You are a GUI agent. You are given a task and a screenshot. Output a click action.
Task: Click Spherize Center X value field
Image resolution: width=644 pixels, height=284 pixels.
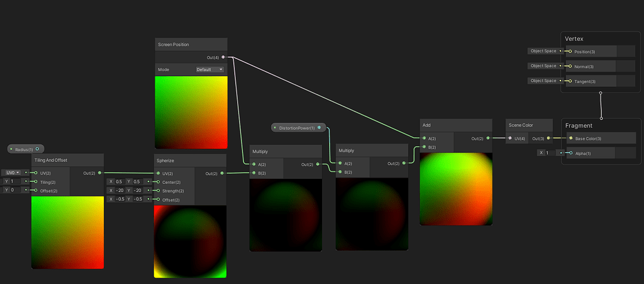coord(119,181)
